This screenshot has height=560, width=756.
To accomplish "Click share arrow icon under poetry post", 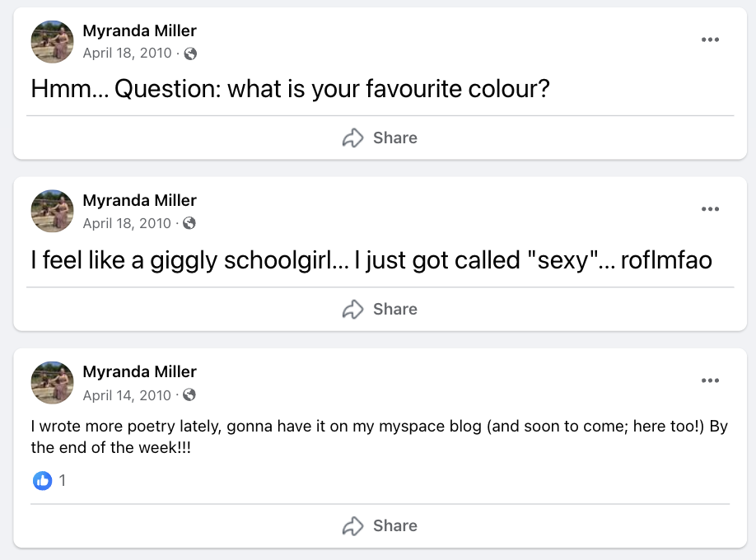I will click(x=352, y=525).
